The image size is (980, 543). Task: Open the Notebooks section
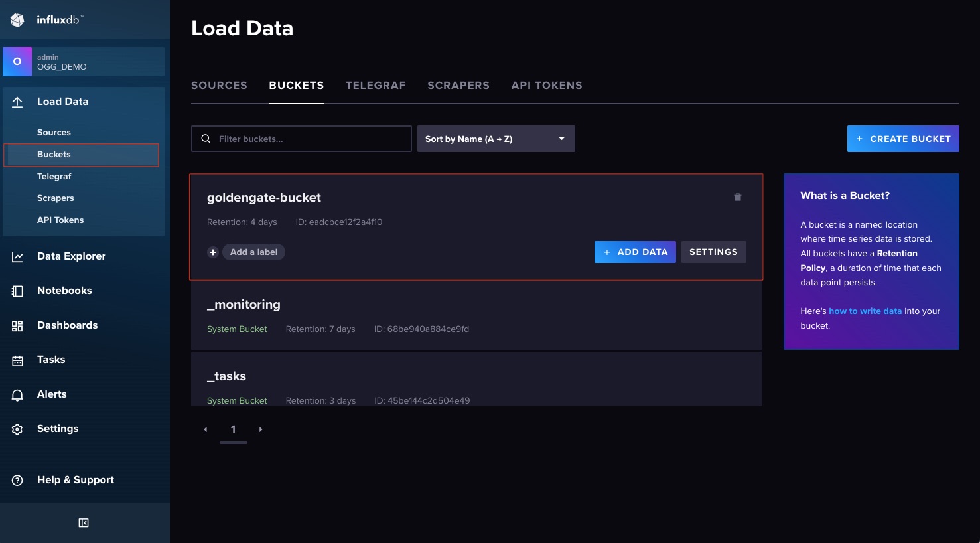click(64, 291)
